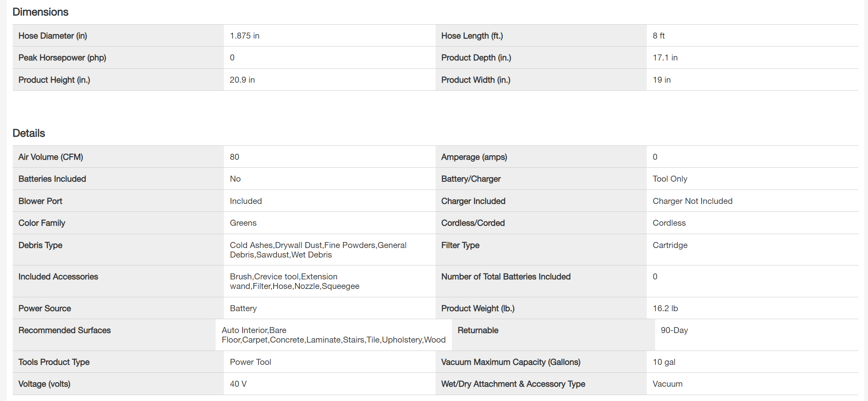Click the Hose Length (ft.) label

(x=472, y=36)
